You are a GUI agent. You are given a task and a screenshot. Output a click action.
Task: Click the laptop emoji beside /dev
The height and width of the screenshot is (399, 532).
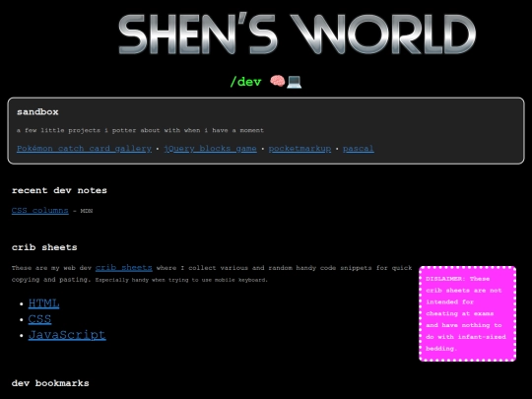[x=294, y=82]
